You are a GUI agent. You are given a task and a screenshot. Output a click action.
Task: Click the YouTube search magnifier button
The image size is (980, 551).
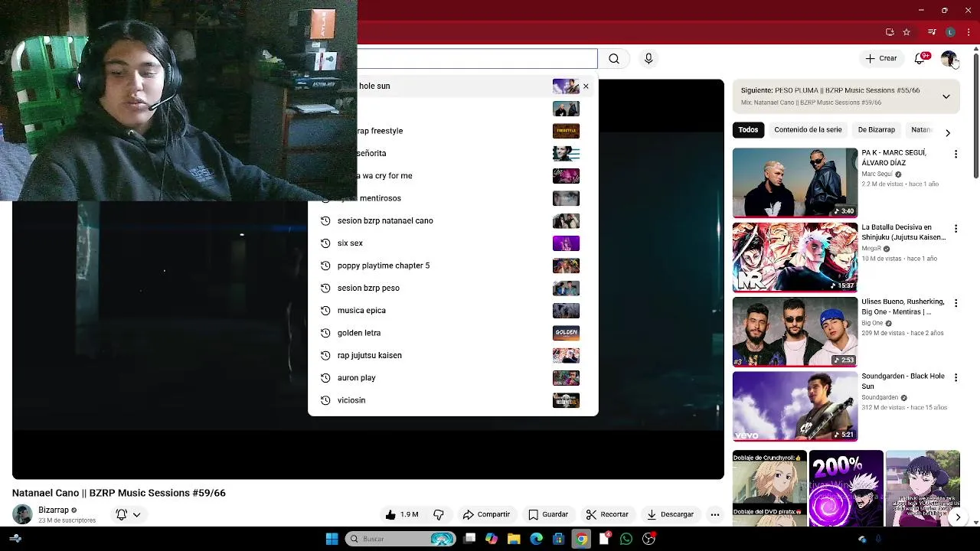614,59
